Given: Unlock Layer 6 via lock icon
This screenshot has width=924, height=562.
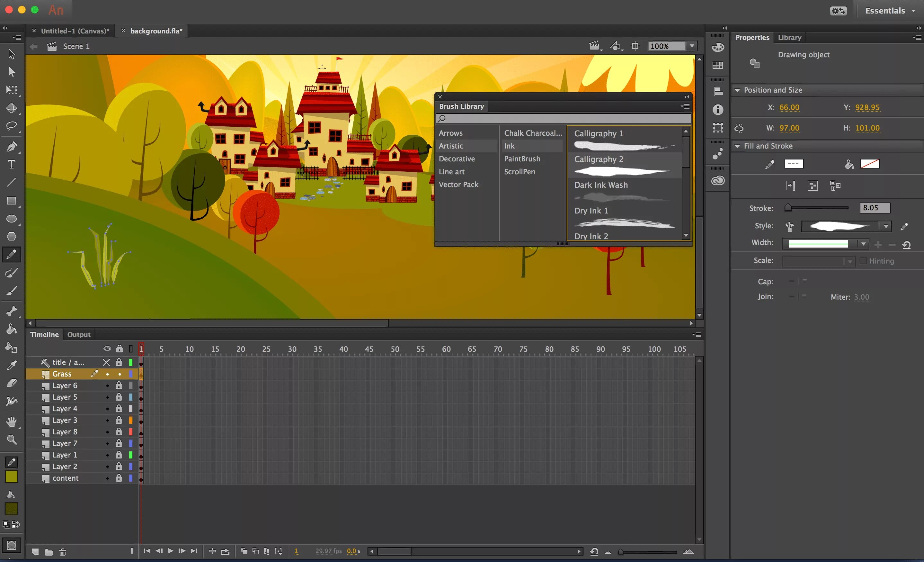Looking at the screenshot, I should (119, 385).
